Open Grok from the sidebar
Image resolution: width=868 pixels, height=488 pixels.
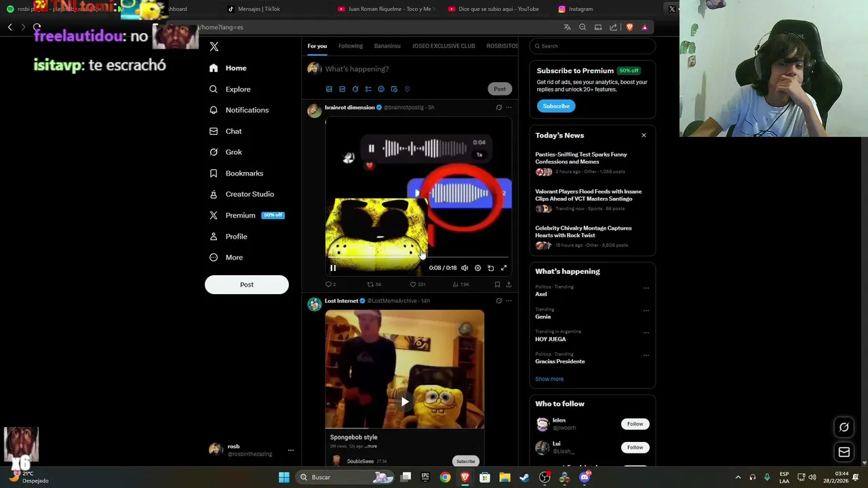(x=226, y=152)
